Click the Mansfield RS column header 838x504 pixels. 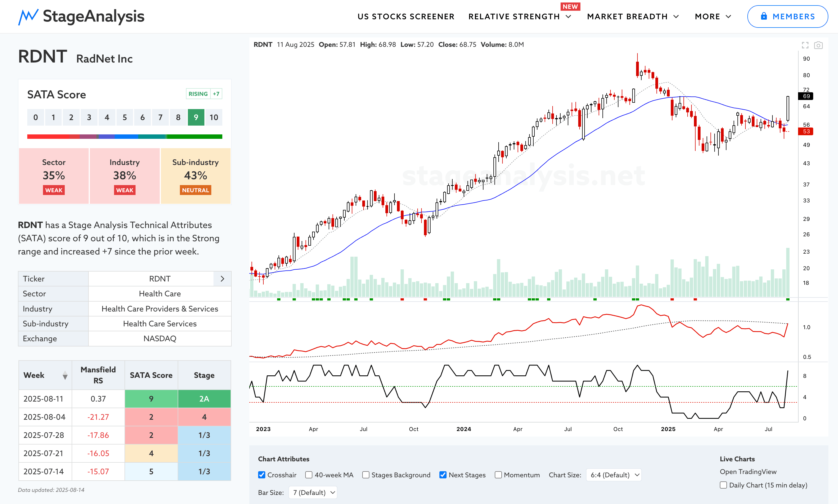pos(98,375)
